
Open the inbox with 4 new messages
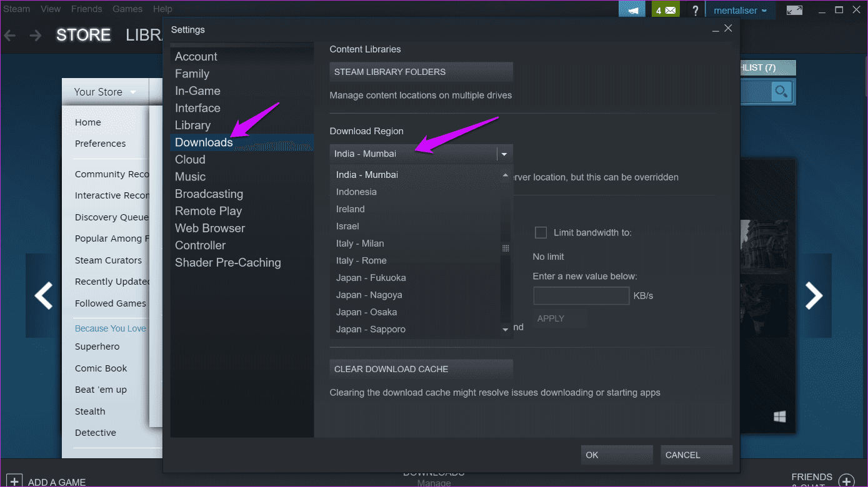pos(665,9)
